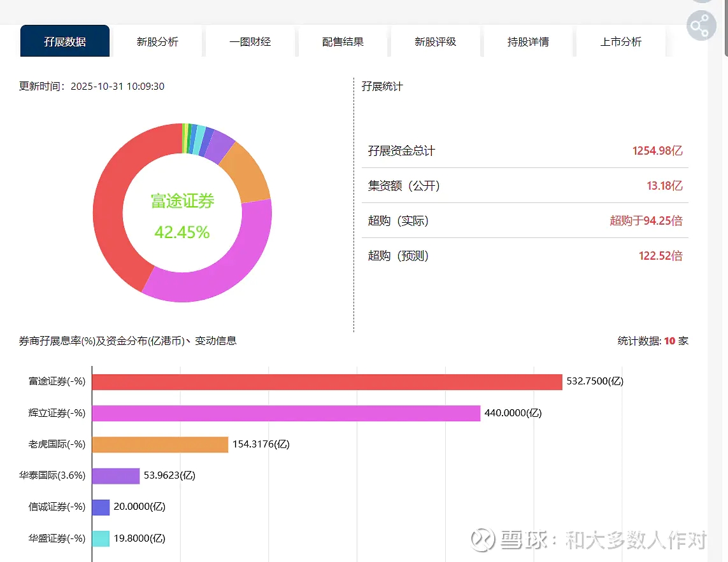Click the 辉立证券(-%) axis label

click(x=57, y=413)
